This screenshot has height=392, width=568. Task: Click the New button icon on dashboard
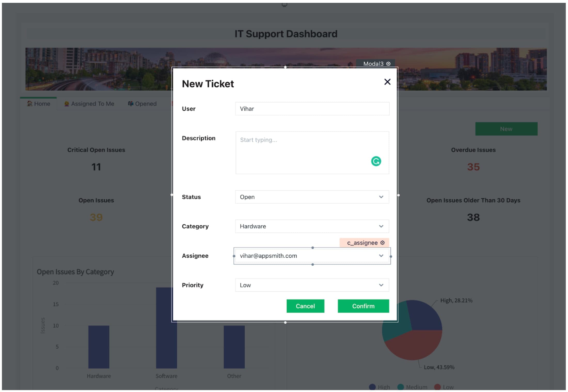[x=507, y=128]
